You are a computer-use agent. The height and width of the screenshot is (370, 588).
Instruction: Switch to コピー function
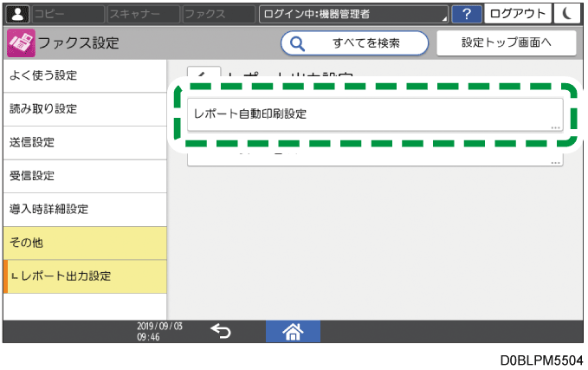(x=68, y=14)
